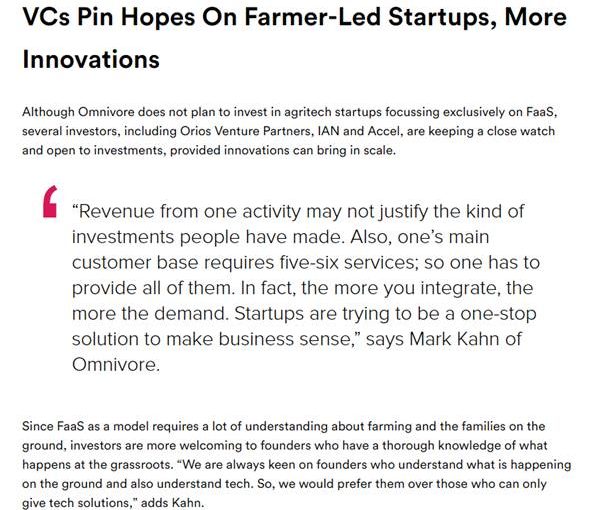Click the quote line starting 'Revenue from one activity'
The image size is (601, 510).
[298, 212]
